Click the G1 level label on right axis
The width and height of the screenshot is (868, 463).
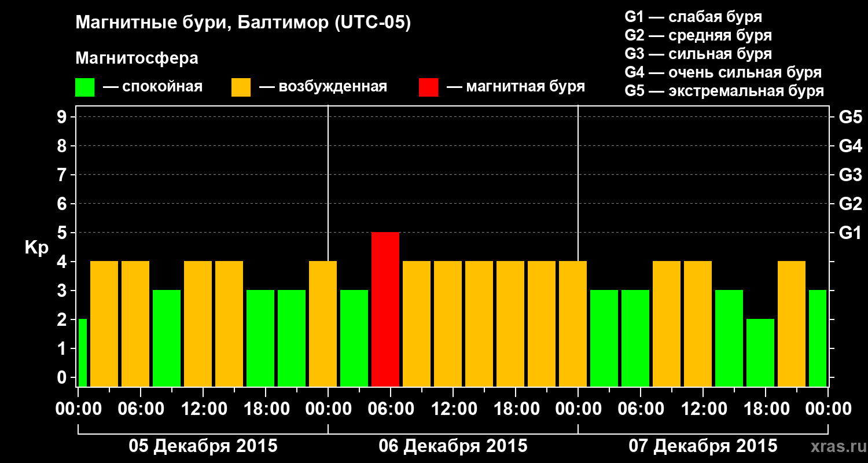tap(850, 233)
